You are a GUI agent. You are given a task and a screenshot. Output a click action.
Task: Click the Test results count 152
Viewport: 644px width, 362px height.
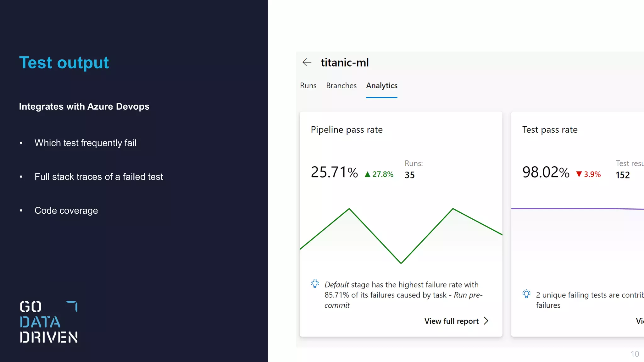point(623,175)
